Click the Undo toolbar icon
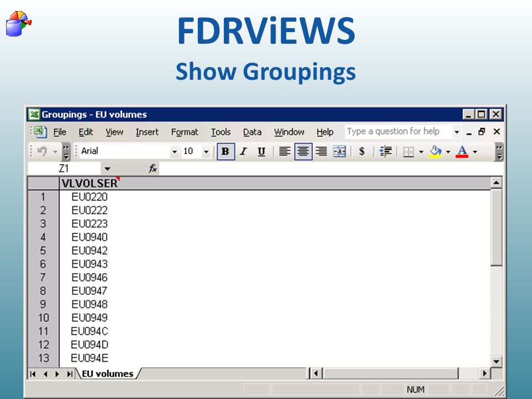This screenshot has height=399, width=532. click(42, 151)
